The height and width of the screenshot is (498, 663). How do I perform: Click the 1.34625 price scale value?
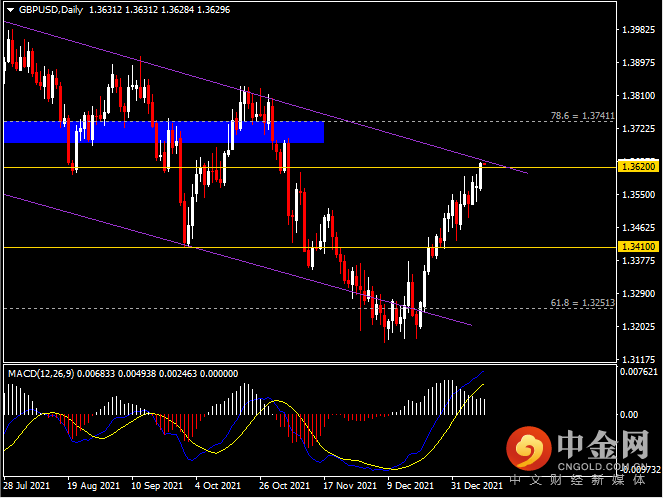click(638, 227)
